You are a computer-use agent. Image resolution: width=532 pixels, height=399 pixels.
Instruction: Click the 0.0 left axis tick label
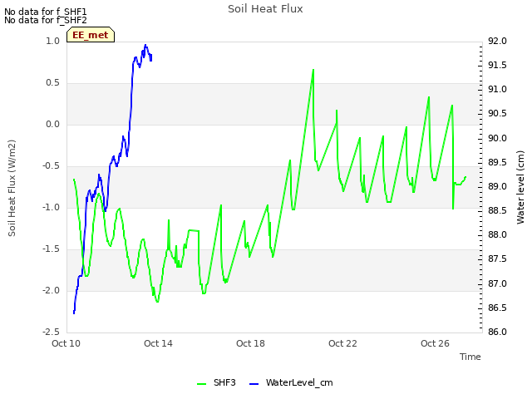click(x=52, y=124)
